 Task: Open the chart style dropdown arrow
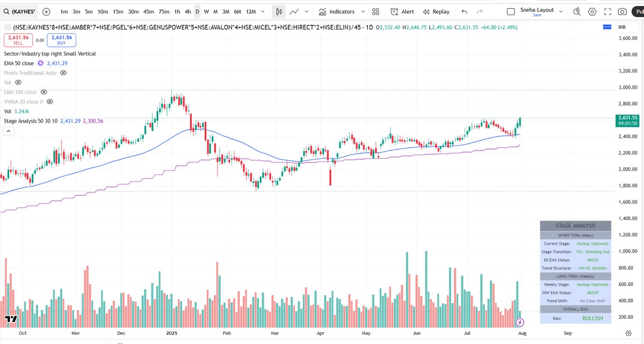coord(306,11)
